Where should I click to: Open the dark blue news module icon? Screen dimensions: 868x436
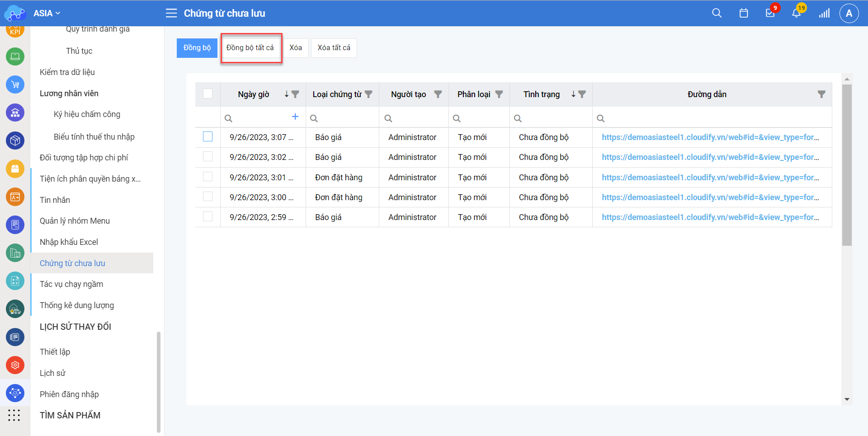click(15, 337)
